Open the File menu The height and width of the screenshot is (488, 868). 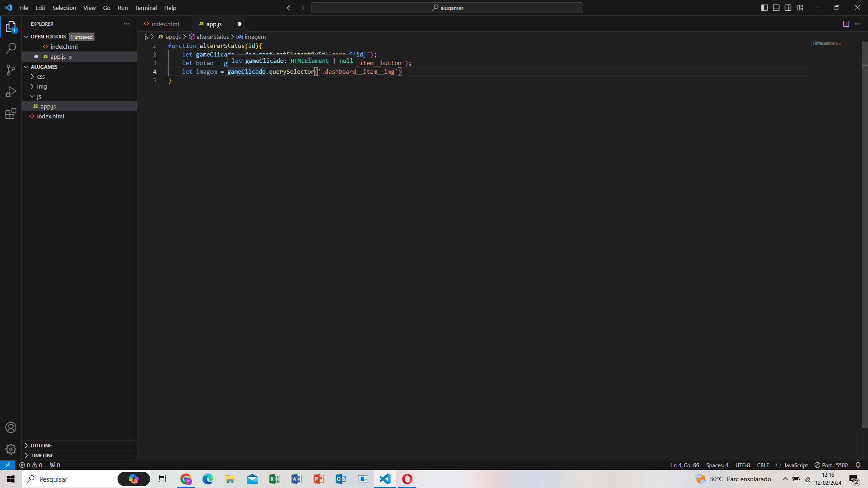coord(24,8)
